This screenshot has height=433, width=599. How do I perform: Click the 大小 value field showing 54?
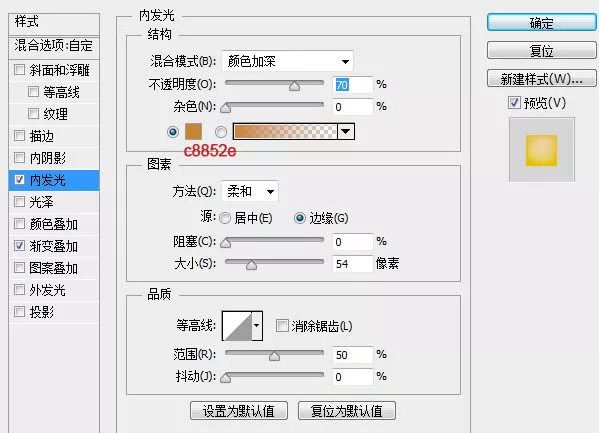[x=352, y=264]
